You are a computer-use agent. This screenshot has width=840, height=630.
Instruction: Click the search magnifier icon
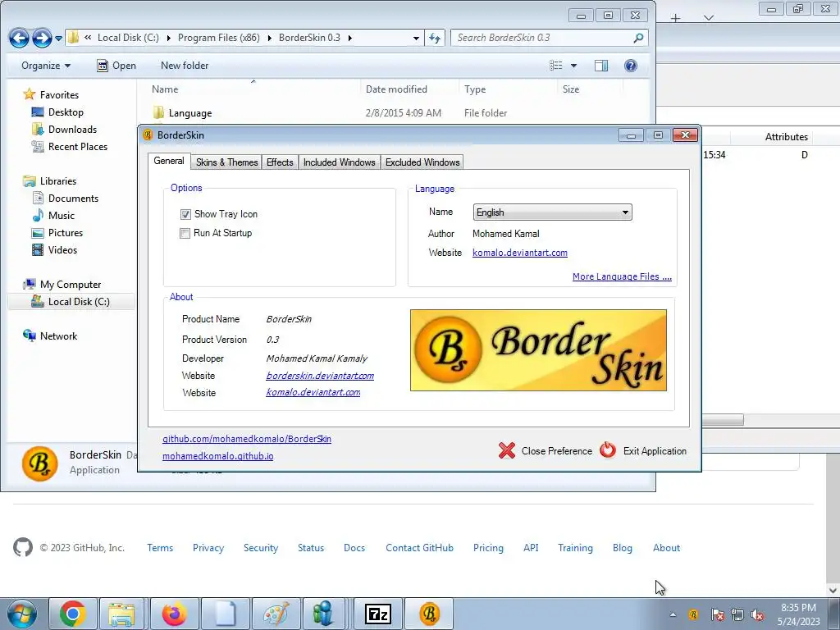click(638, 38)
